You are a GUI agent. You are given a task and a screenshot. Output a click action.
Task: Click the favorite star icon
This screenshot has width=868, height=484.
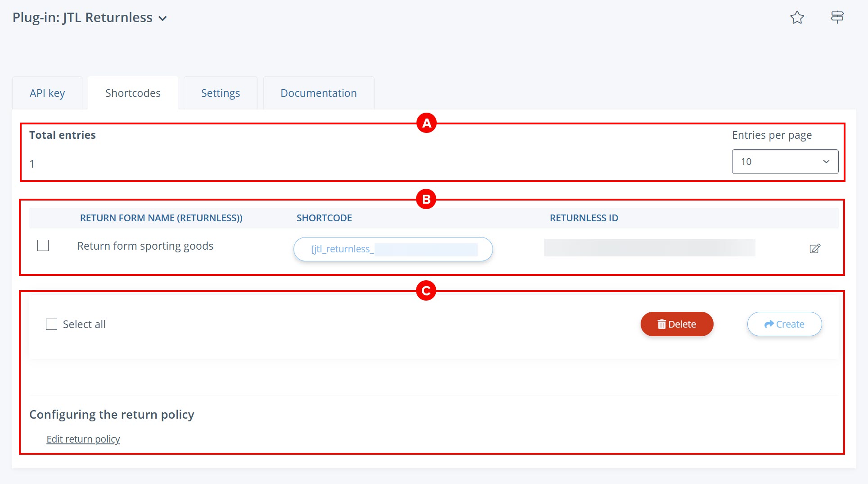(x=797, y=18)
